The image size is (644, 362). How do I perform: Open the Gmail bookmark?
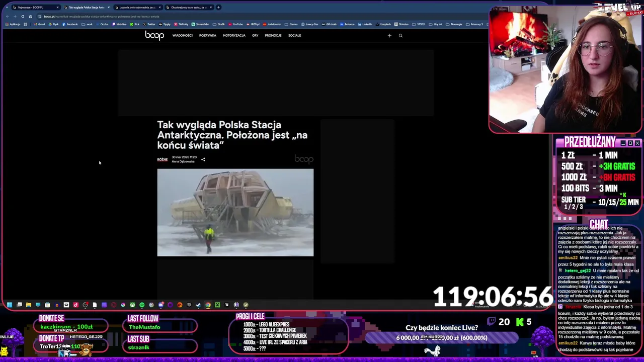(x=39, y=24)
